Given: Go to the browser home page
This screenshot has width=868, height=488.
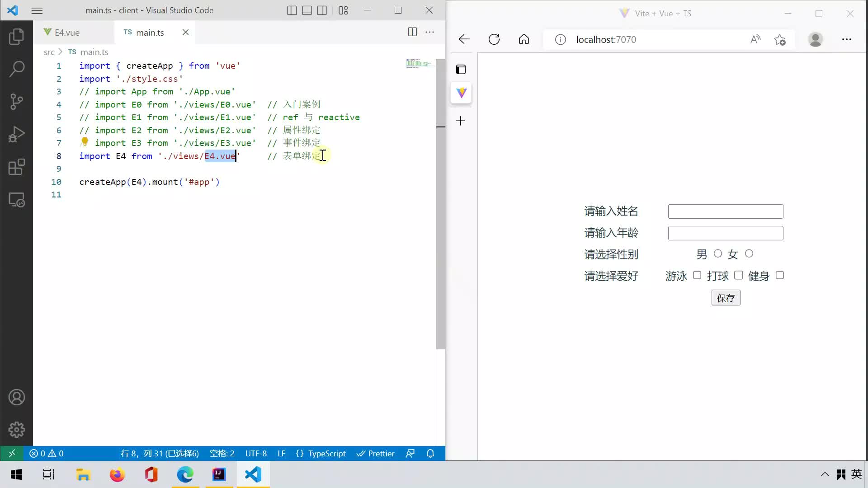Looking at the screenshot, I should tap(524, 39).
